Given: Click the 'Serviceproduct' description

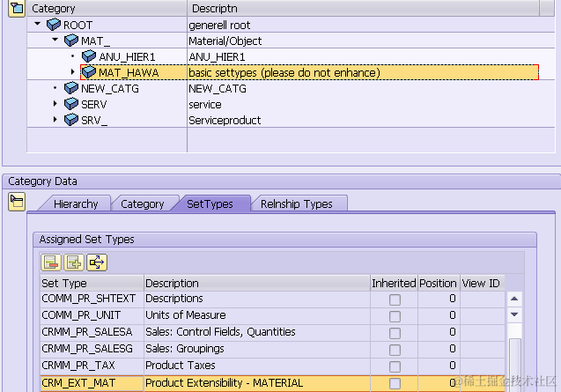Looking at the screenshot, I should click(225, 120).
